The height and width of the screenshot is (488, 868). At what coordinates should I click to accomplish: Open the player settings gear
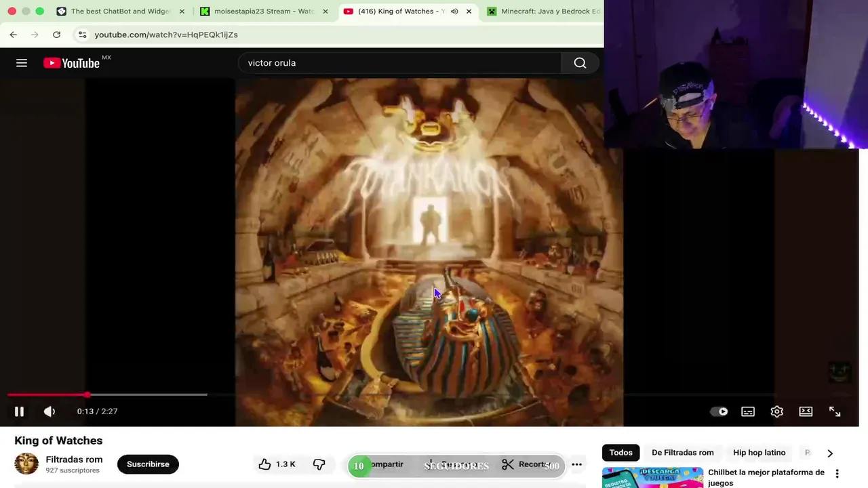[x=777, y=411]
